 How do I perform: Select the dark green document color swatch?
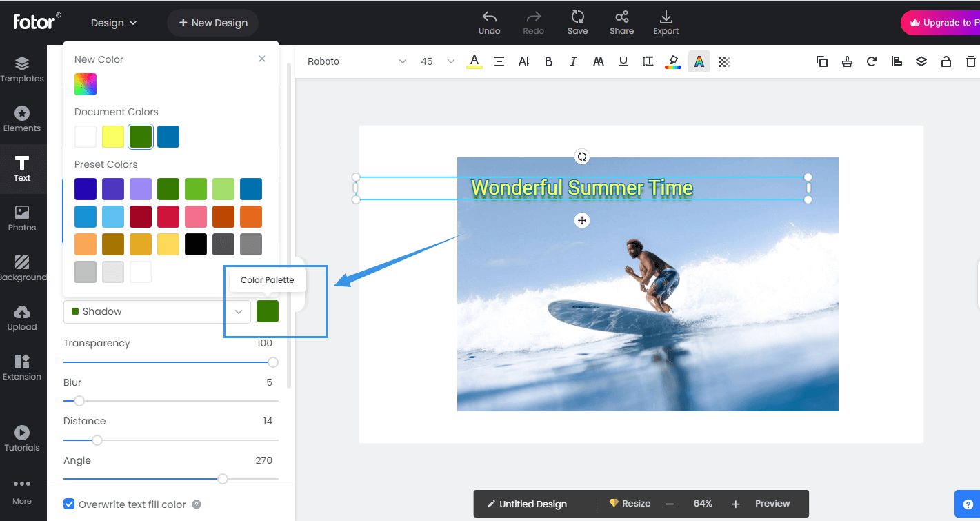[141, 136]
